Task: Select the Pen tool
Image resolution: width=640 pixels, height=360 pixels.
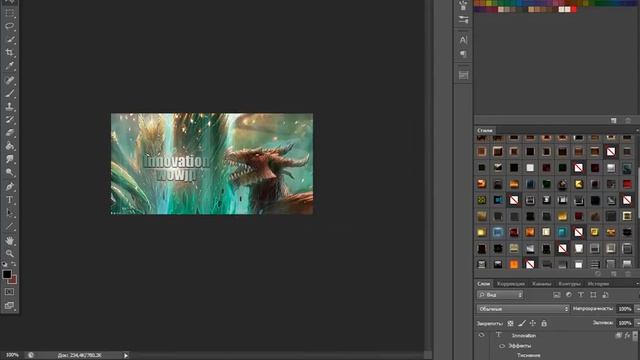Action: [x=9, y=187]
